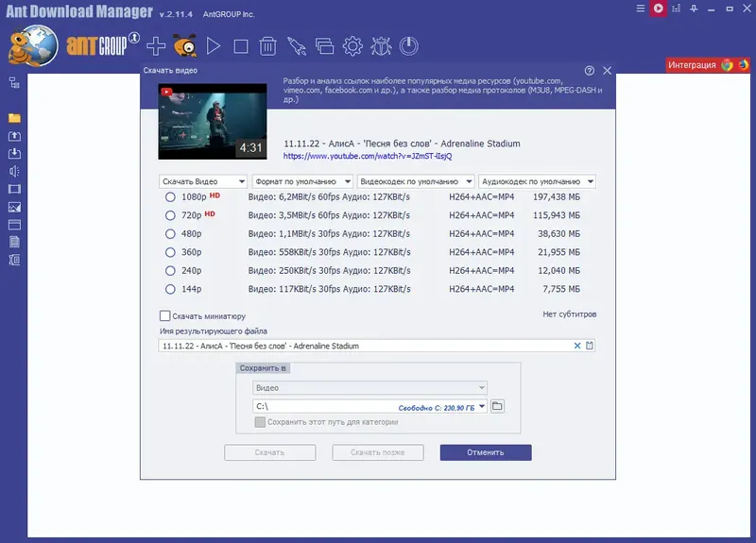This screenshot has height=543, width=756.
Task: Select the 720p HD quality option
Action: pyautogui.click(x=170, y=215)
